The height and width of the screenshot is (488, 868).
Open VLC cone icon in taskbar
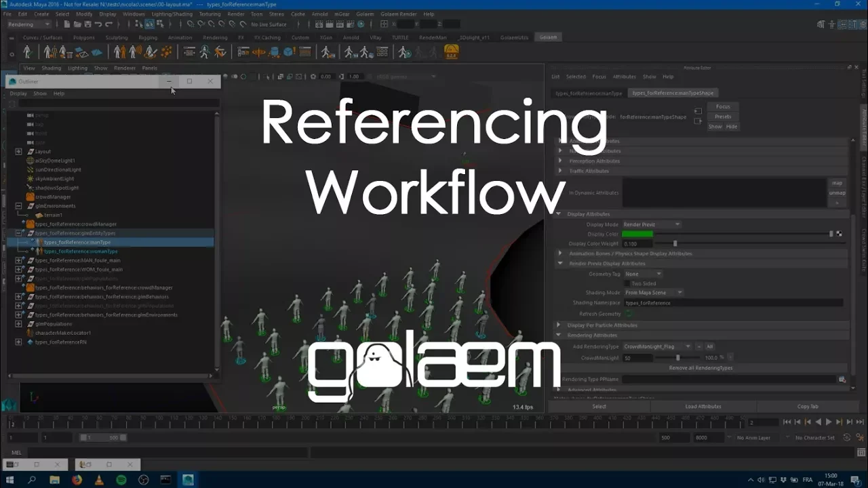click(98, 480)
